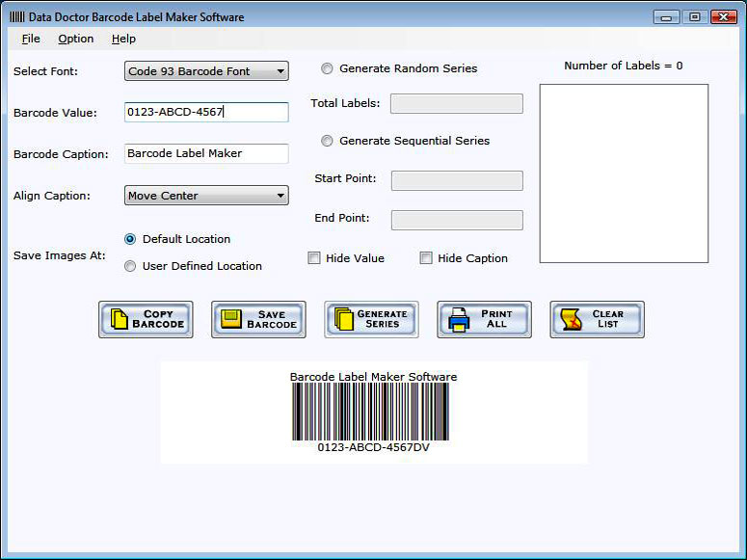Image resolution: width=747 pixels, height=560 pixels.
Task: Click the 'Barcode Label Maker Software' preview caption
Action: 374,377
